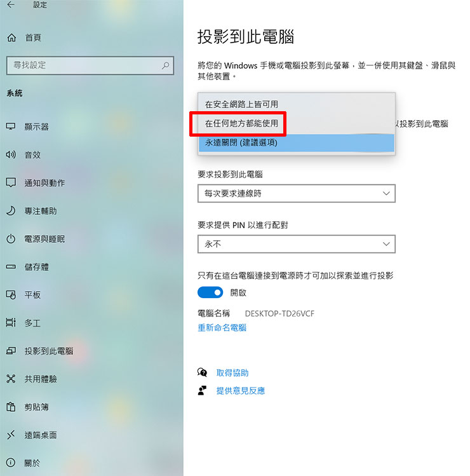
Task: Click the 共用體驗 shared experiences icon
Action: pyautogui.click(x=11, y=379)
